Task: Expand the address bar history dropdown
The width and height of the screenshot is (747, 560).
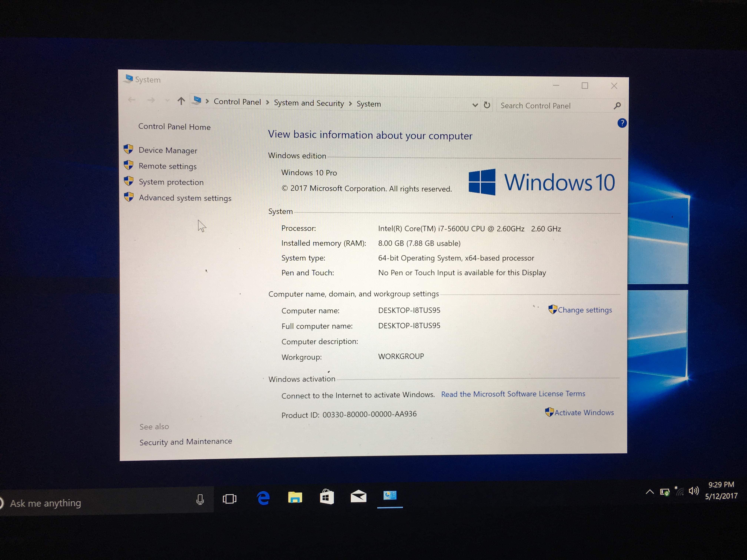Action: coord(475,105)
